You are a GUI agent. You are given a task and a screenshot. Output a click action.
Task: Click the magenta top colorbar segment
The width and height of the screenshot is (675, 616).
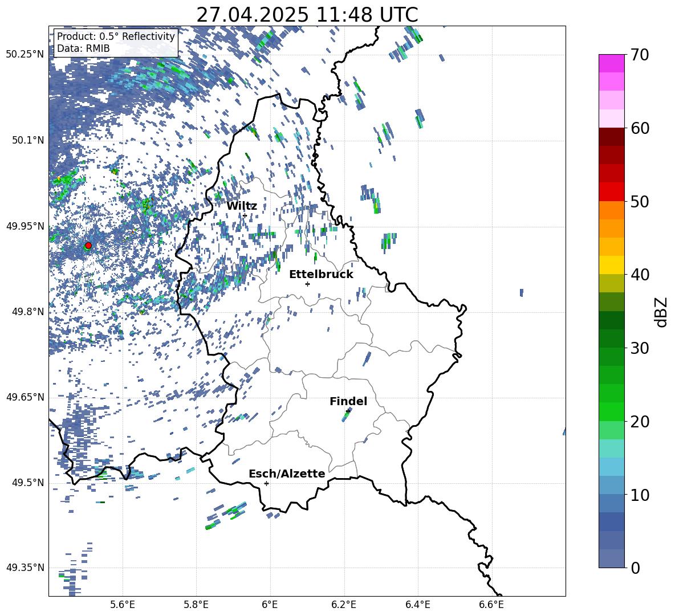click(x=611, y=63)
